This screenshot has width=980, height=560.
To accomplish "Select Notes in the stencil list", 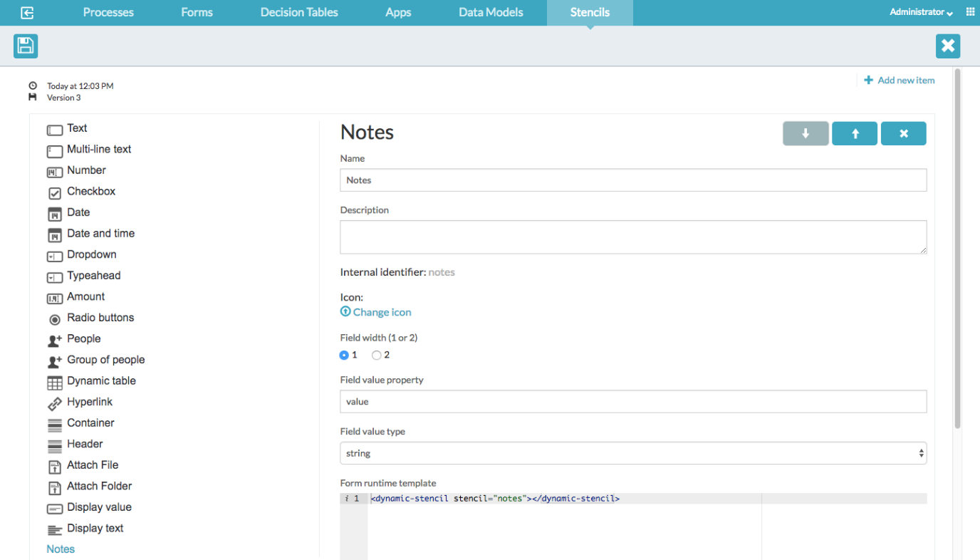I will click(61, 549).
